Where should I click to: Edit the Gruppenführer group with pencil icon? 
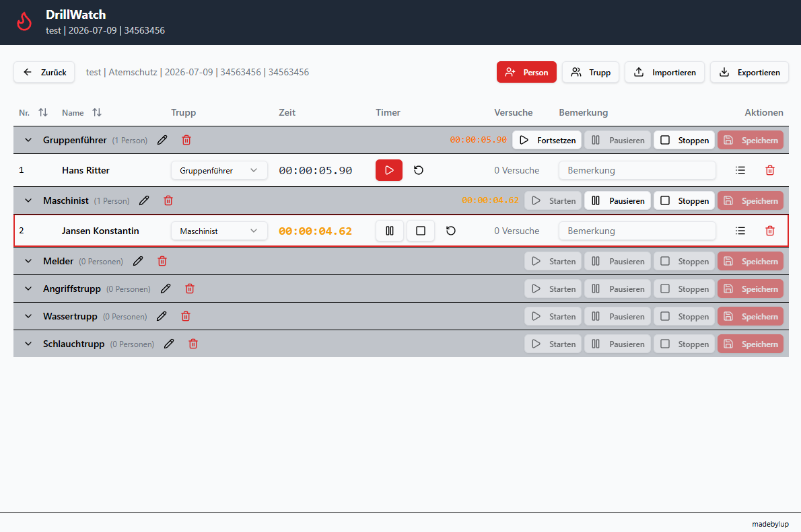162,140
